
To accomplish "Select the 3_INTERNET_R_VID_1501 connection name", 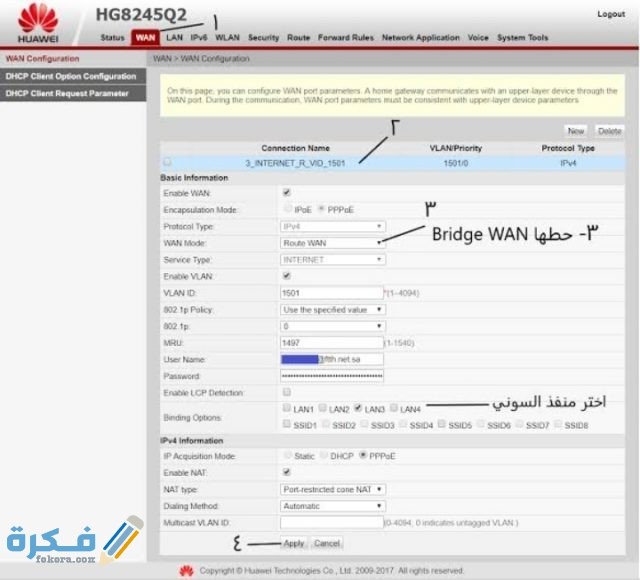I will pos(295,163).
